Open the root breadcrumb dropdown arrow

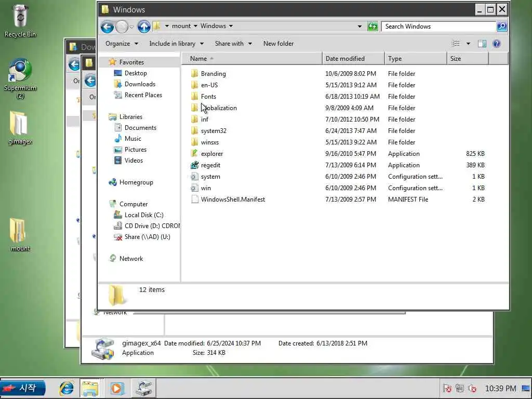[167, 26]
